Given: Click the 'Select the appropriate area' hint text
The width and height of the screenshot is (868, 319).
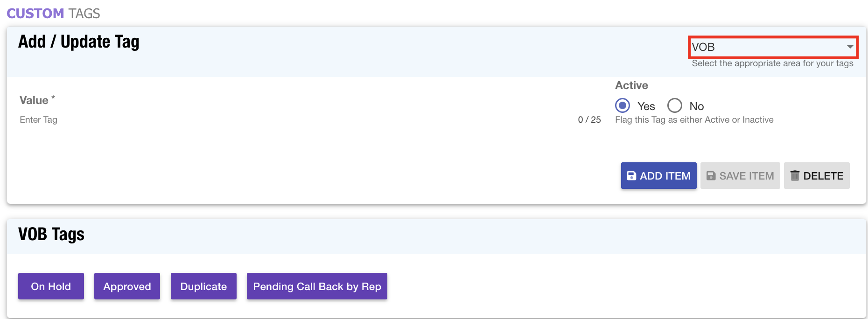Looking at the screenshot, I should 772,63.
